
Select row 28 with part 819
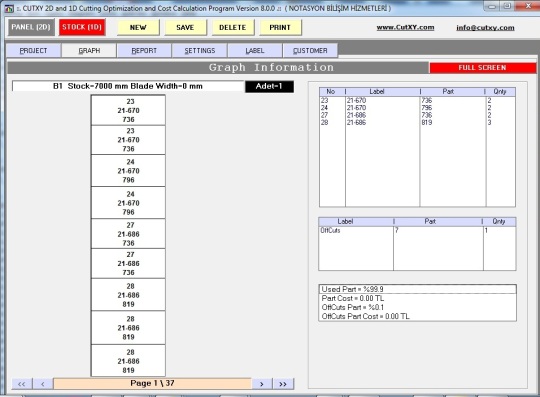[417, 123]
